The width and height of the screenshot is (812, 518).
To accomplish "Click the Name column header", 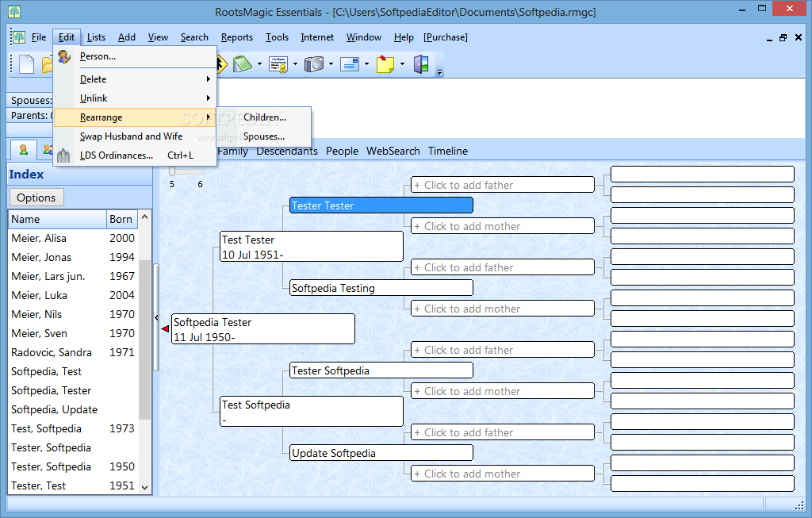I will (57, 220).
